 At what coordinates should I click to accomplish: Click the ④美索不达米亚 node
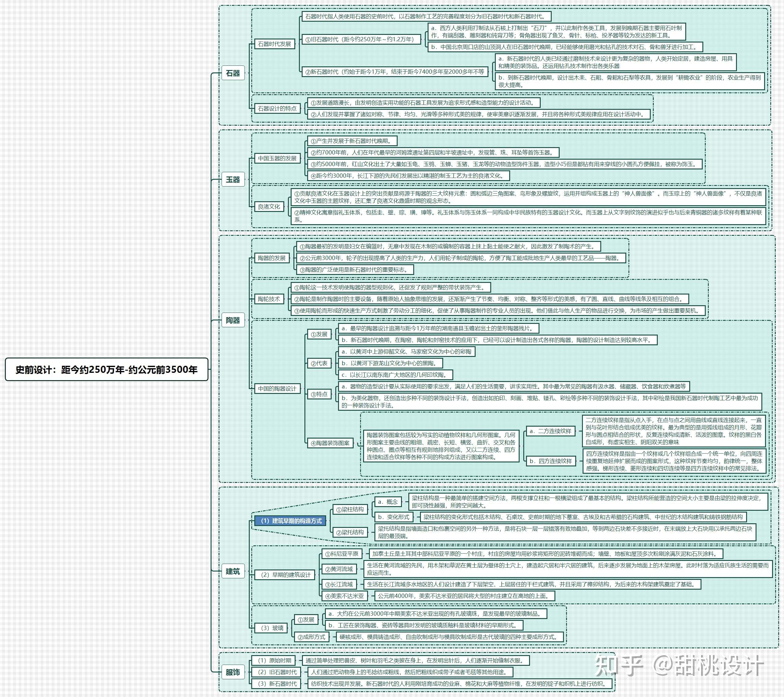[x=344, y=596]
